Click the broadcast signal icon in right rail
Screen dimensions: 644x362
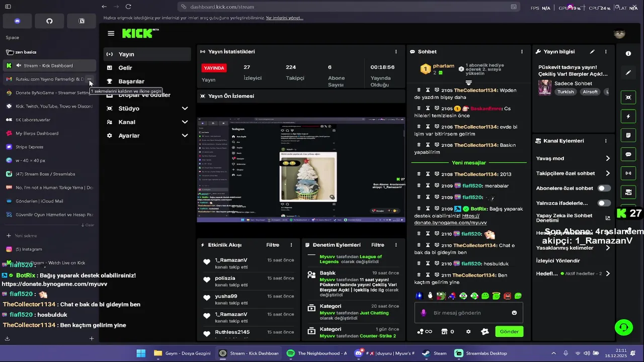pyautogui.click(x=628, y=173)
